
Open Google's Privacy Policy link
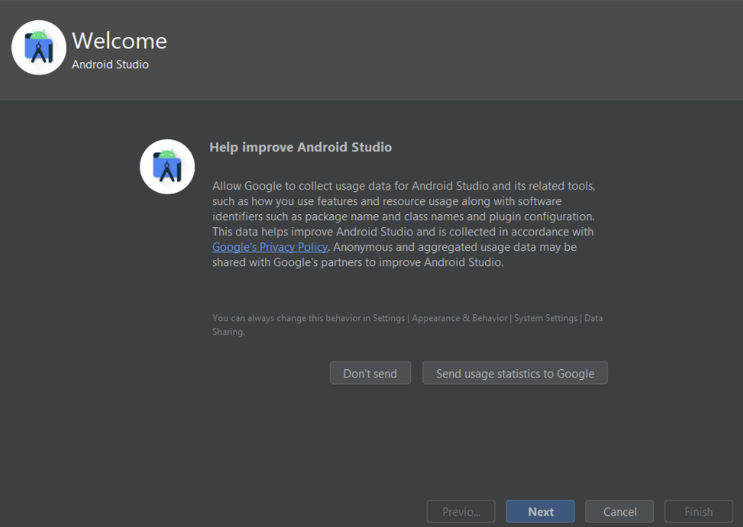pos(270,247)
